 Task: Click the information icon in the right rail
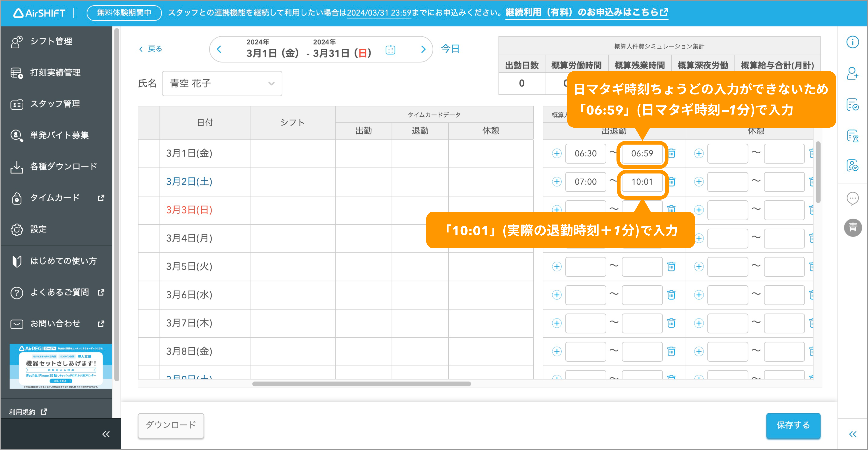coord(852,42)
